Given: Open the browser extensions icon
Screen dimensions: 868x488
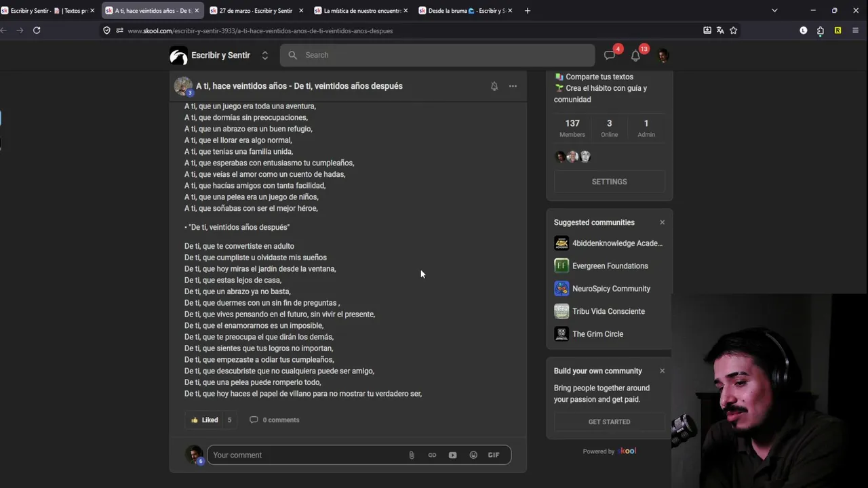Looking at the screenshot, I should pos(821,30).
